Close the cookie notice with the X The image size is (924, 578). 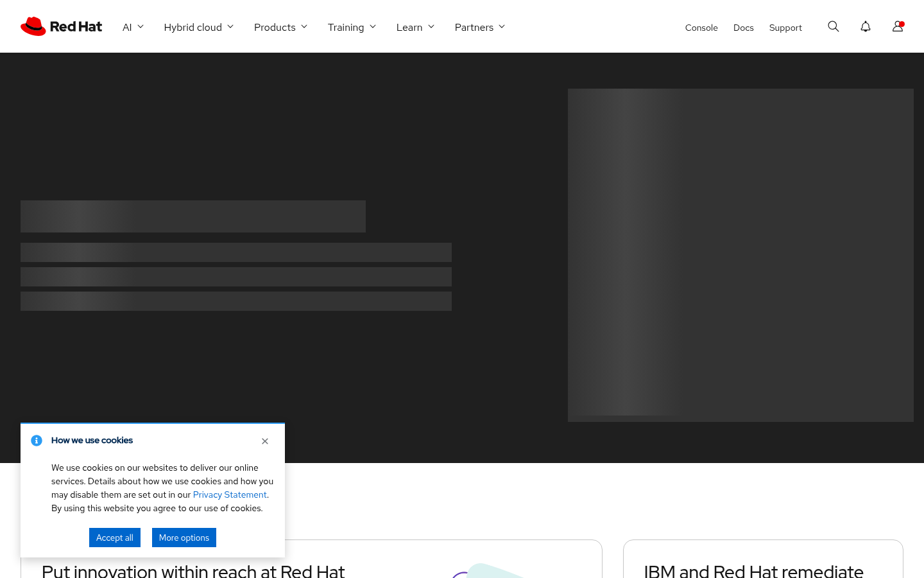265,441
